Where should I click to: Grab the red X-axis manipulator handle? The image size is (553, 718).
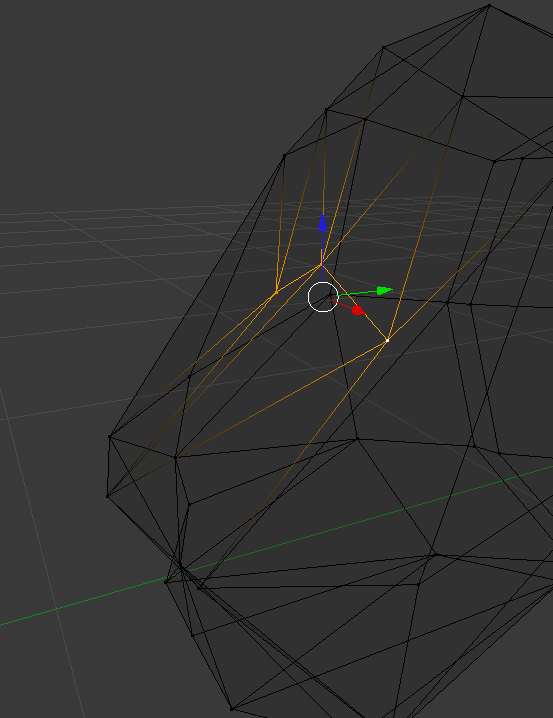[x=358, y=310]
